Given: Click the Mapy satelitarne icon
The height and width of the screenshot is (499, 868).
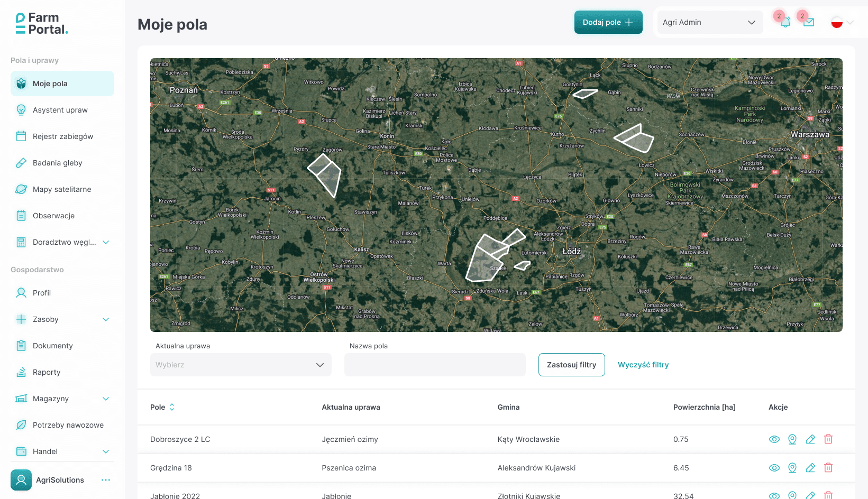Looking at the screenshot, I should 21,189.
